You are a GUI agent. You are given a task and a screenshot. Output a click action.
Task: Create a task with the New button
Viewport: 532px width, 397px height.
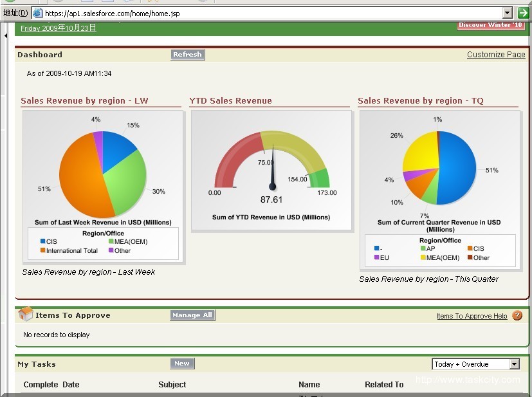click(x=182, y=363)
